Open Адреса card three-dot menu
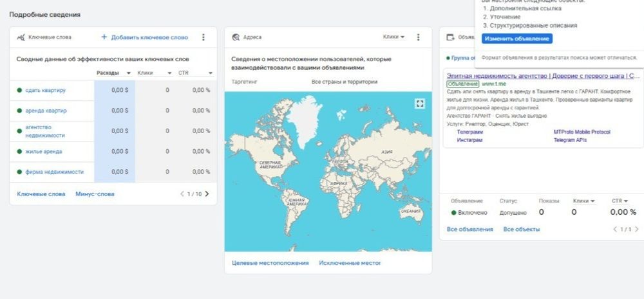Screen dimensions: 644x299 coord(418,37)
